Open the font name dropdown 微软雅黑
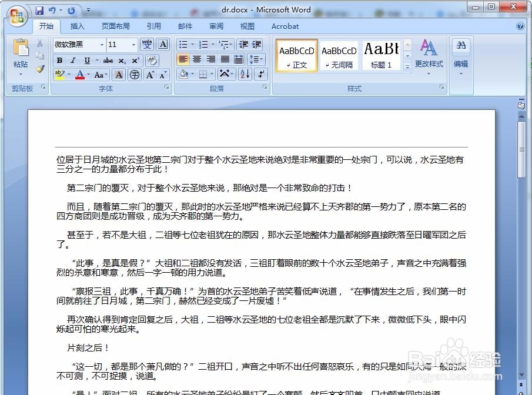 (102, 45)
